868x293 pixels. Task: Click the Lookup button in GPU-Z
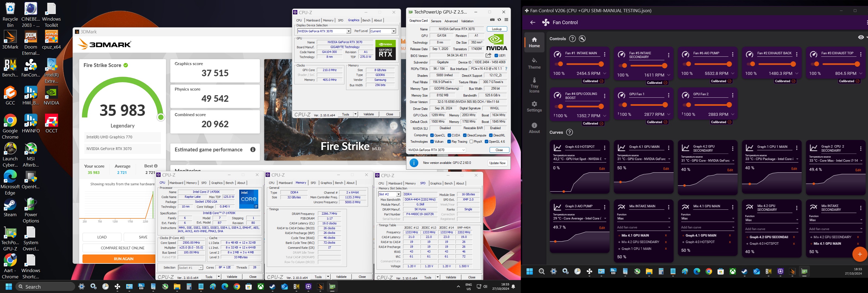497,29
